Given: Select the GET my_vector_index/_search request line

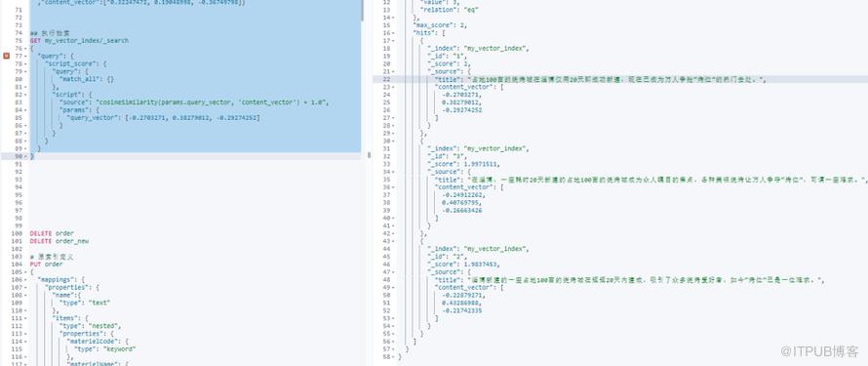Looking at the screenshot, I should pos(79,40).
